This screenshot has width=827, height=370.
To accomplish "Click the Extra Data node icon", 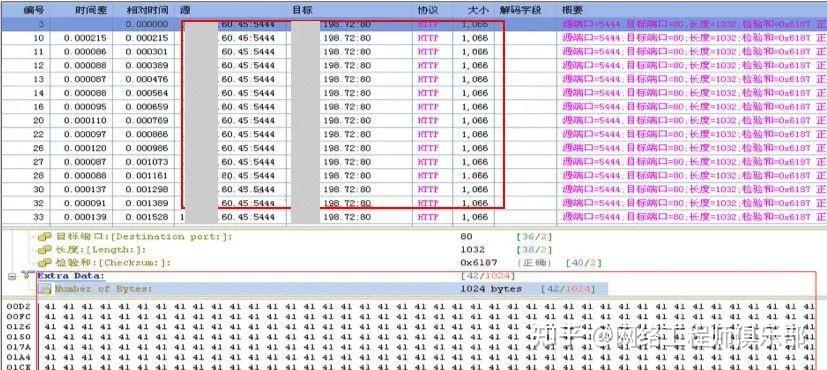I will 28,276.
